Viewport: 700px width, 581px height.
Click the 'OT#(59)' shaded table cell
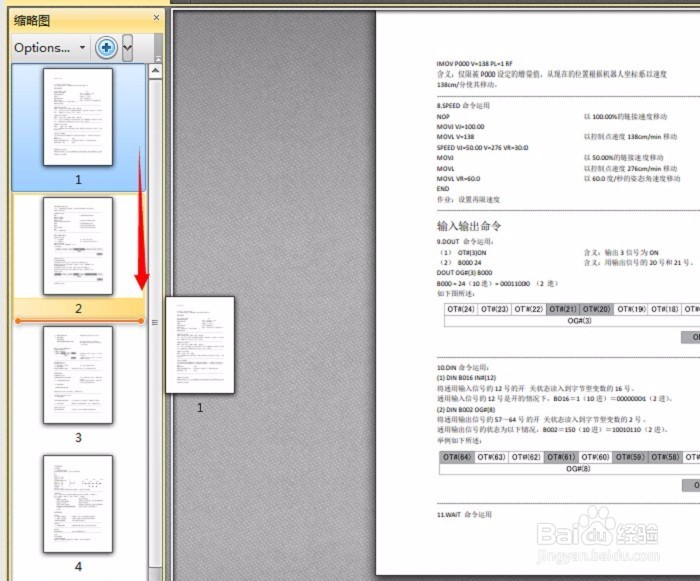coord(630,457)
